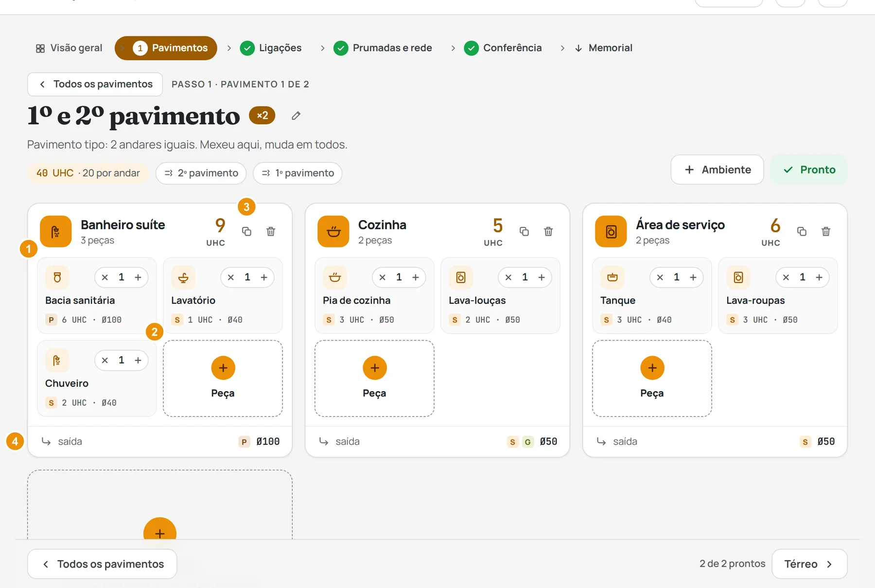Click the Lavatório sink icon
The height and width of the screenshot is (588, 875).
click(183, 277)
